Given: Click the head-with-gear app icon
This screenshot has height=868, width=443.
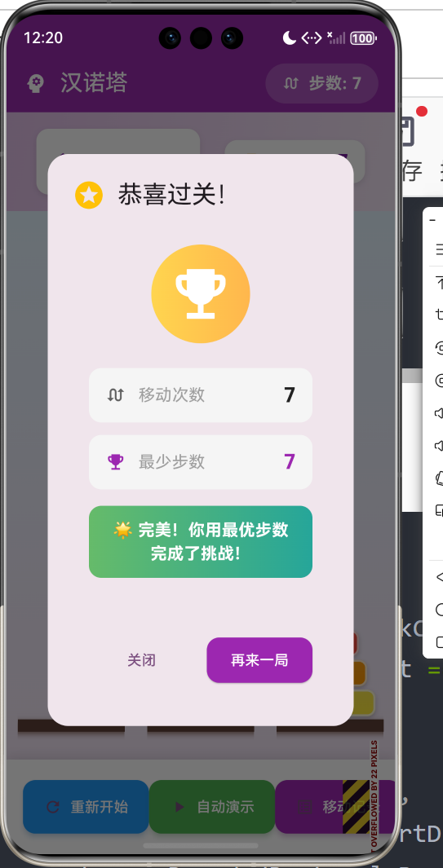Looking at the screenshot, I should click(35, 84).
